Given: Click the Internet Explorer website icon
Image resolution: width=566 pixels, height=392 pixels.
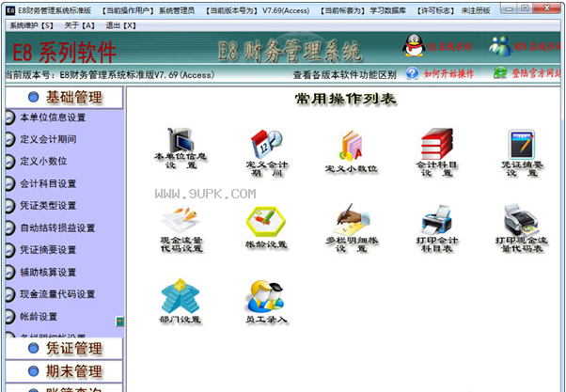Looking at the screenshot, I should point(500,72).
